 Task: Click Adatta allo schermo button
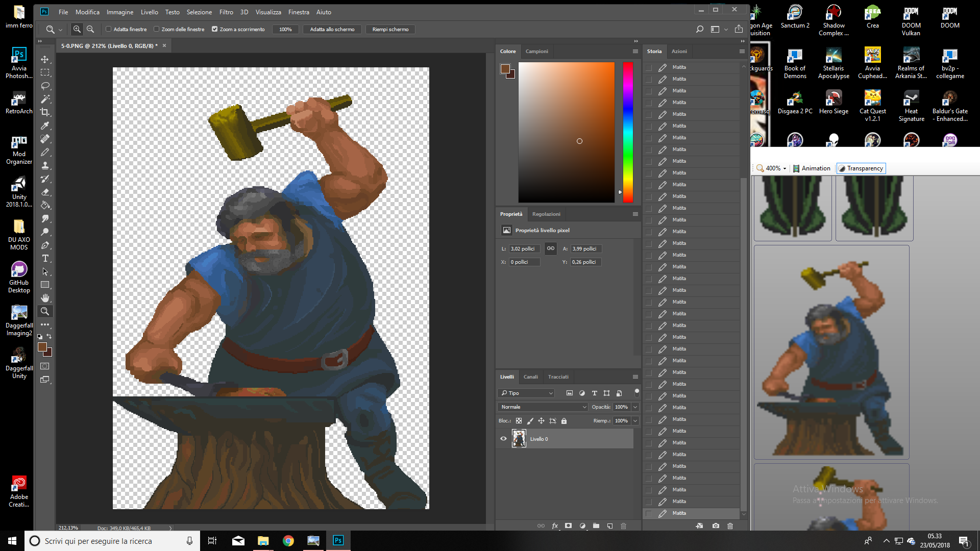(x=332, y=29)
